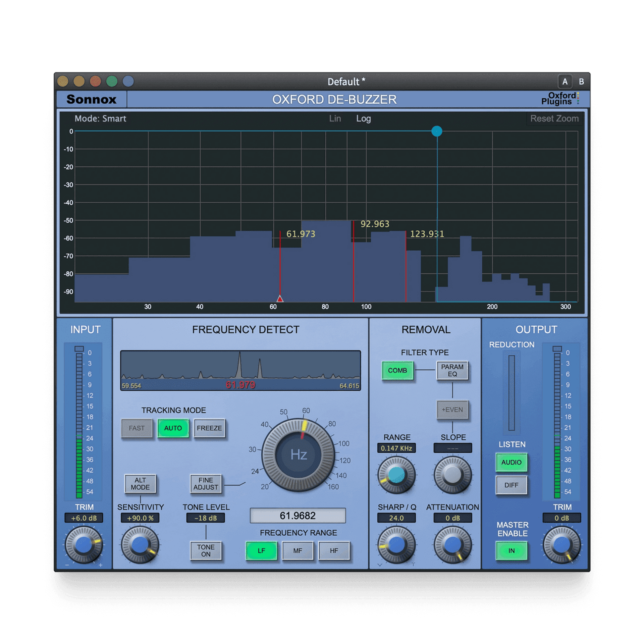Click the 123.931 harmonic marker label

[427, 234]
